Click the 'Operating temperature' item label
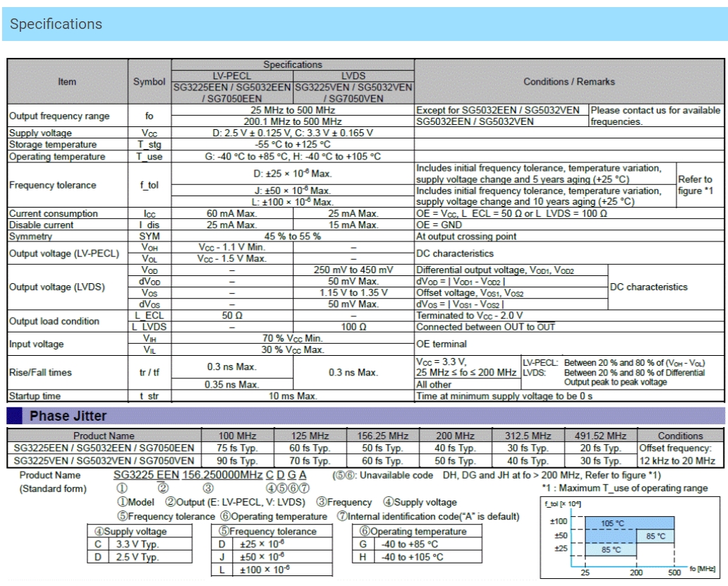Viewport: 728px width, 586px height. pyautogui.click(x=57, y=157)
